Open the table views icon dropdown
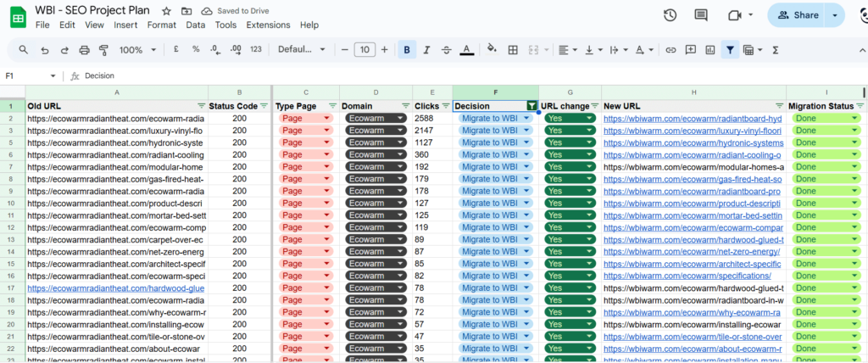Viewport: 868px width, 363px height. tap(753, 50)
